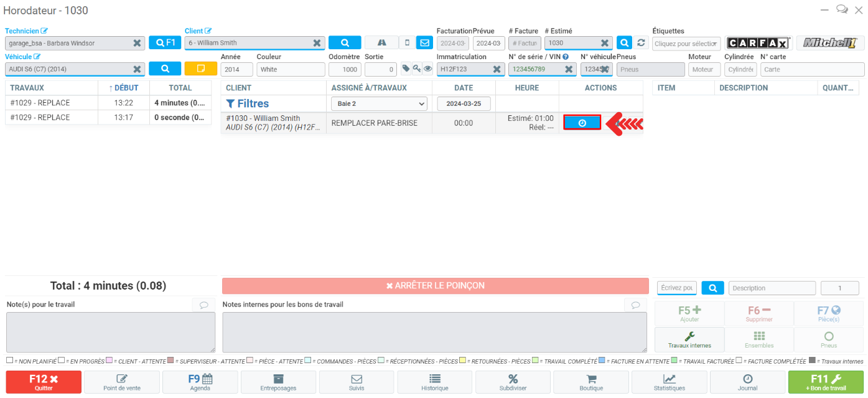Open the yellow vehicle note icon
The image size is (868, 398).
pyautogui.click(x=200, y=69)
